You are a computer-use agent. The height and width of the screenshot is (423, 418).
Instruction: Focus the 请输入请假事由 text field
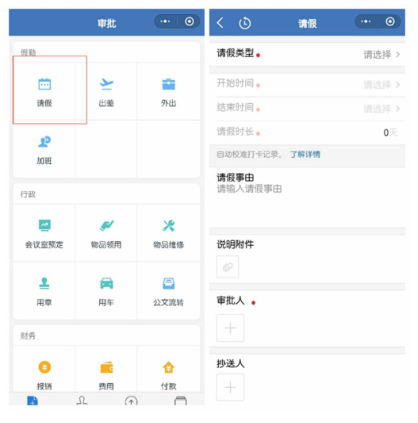click(x=249, y=189)
